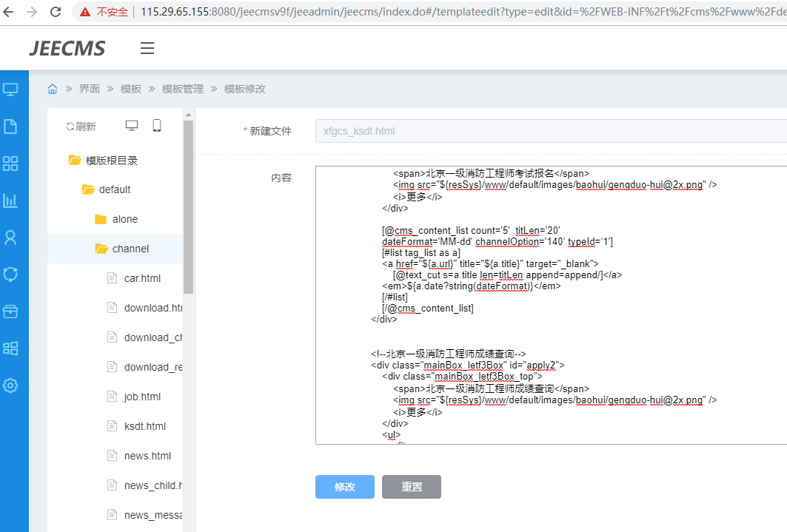
Task: Click the JEECMS logo
Action: 67,48
